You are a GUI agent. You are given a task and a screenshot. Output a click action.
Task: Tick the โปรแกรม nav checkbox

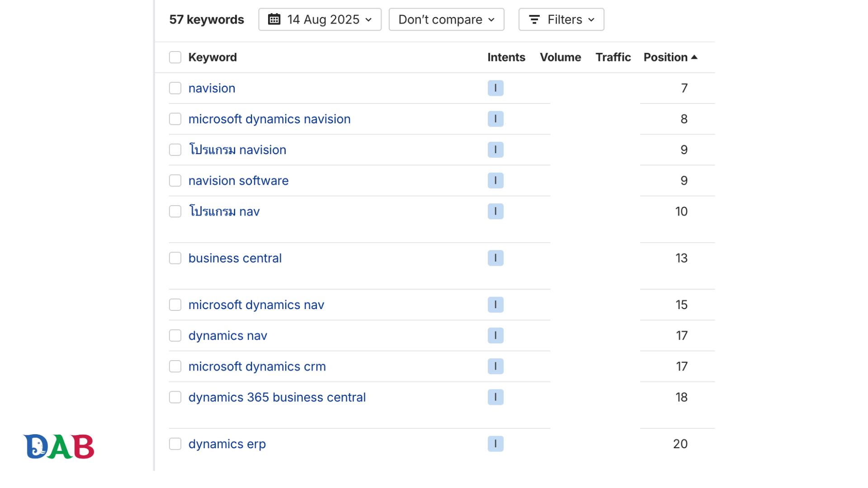175,211
